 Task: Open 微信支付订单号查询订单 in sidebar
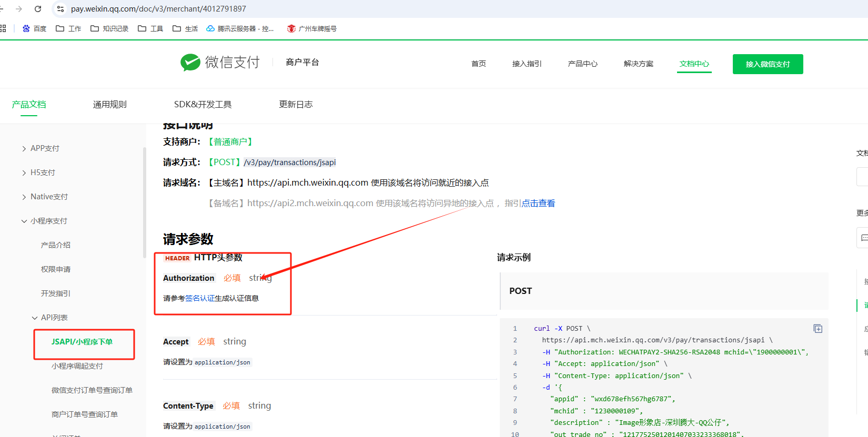coord(92,390)
